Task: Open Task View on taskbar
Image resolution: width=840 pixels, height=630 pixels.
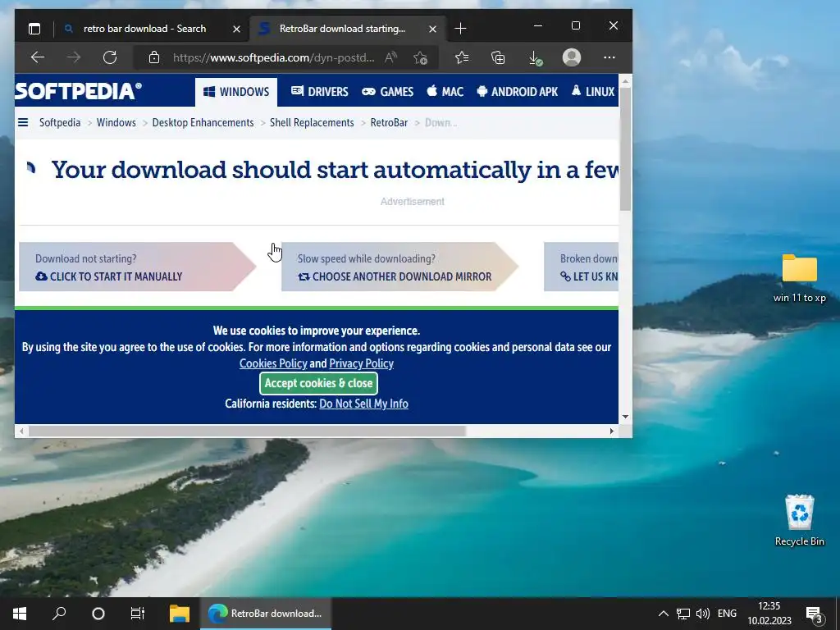Action: coord(138,614)
